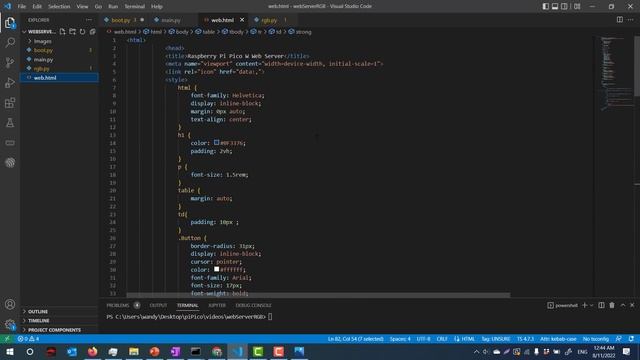Open the File menu
Image resolution: width=640 pixels, height=360 pixels.
[22, 7]
